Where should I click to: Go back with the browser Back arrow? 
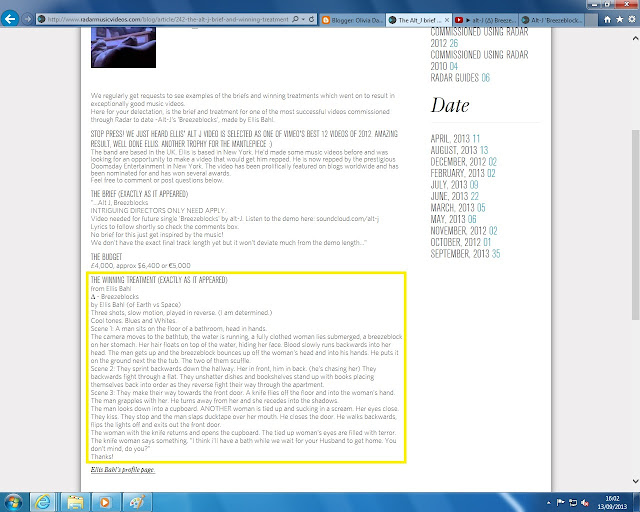10,19
